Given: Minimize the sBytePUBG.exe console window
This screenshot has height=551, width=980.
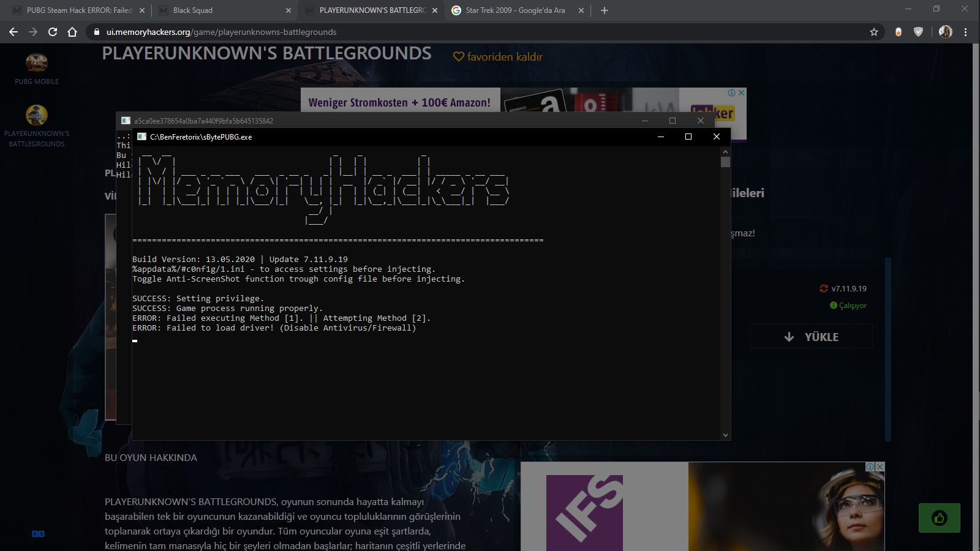Looking at the screenshot, I should point(661,137).
